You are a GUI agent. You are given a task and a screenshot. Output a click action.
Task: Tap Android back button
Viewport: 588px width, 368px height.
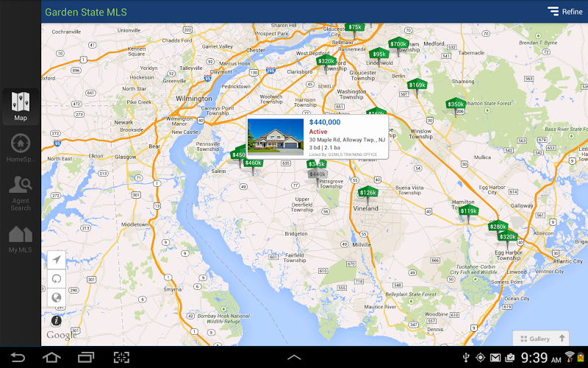[17, 357]
